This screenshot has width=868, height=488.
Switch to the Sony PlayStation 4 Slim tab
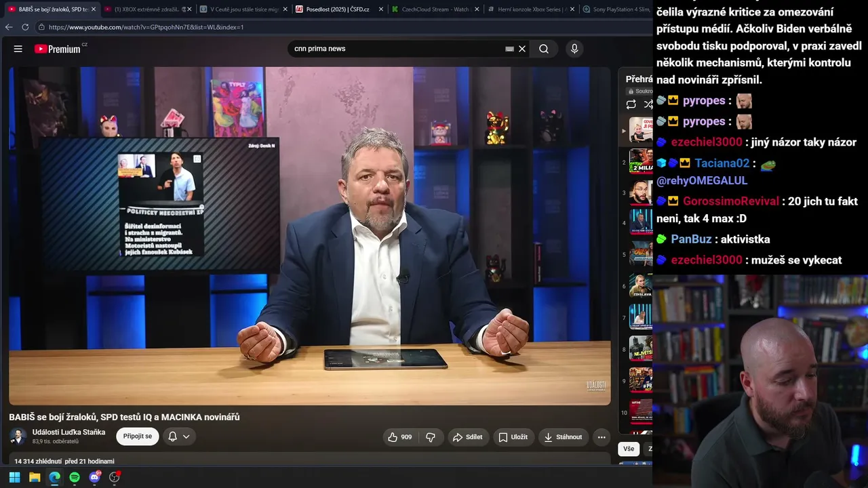[616, 9]
